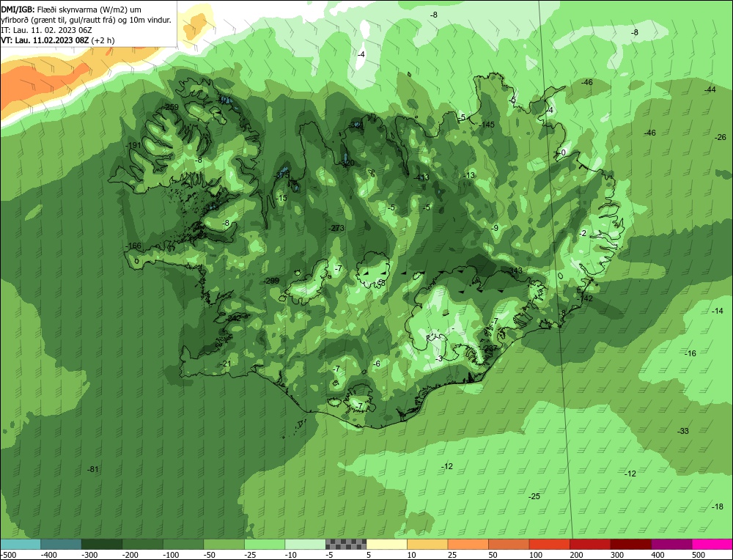The image size is (733, 560).
Task: Click the map value "-16" east of Iceland
Action: [690, 353]
